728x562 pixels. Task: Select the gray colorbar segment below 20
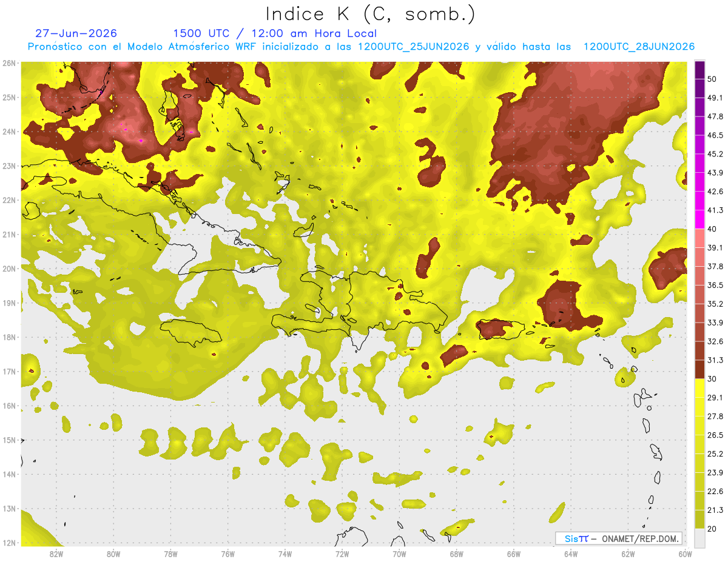point(699,537)
